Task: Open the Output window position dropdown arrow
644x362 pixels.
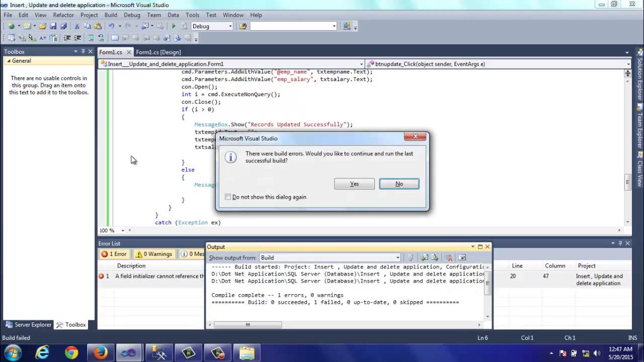Action: click(x=473, y=247)
